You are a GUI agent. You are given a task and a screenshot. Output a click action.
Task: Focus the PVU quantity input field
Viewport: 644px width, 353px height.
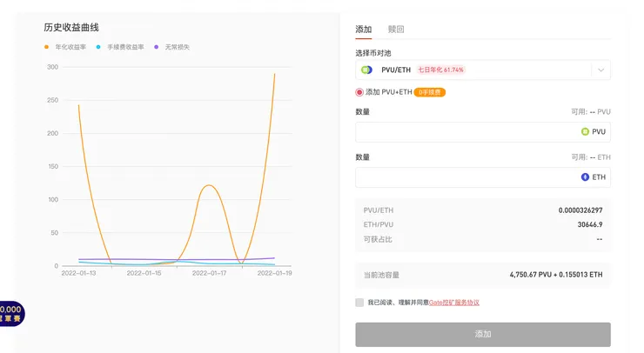483,132
